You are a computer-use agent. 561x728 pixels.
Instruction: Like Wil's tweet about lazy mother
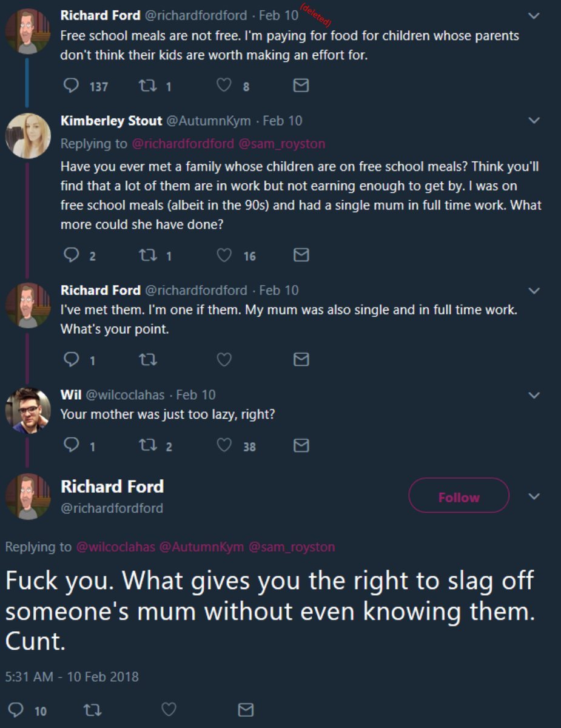click(224, 447)
